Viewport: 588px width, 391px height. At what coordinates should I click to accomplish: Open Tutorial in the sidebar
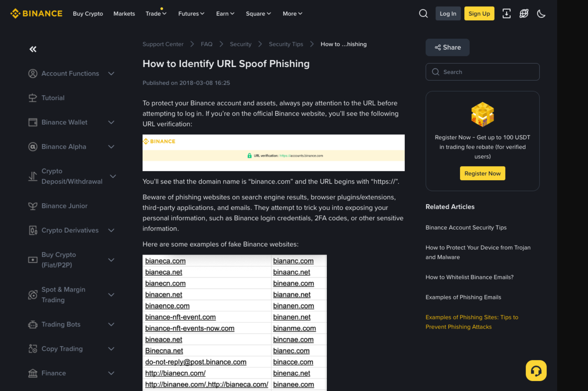pos(53,98)
